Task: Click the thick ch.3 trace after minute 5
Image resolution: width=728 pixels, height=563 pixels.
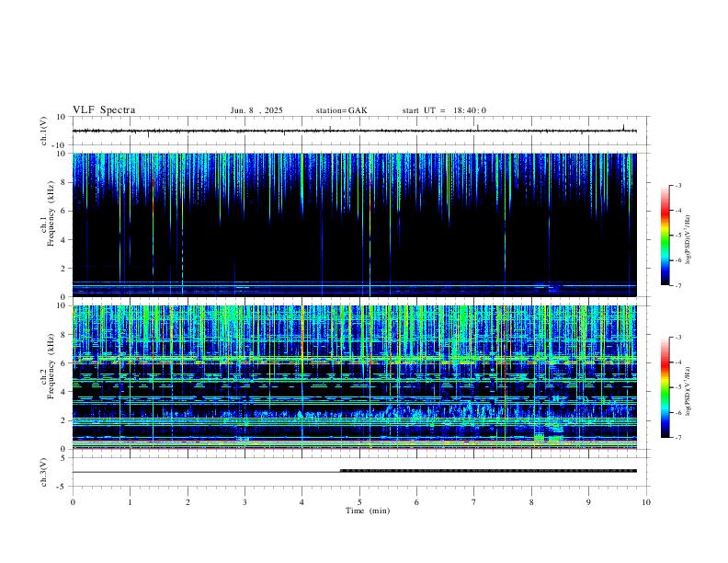Action: (x=488, y=471)
